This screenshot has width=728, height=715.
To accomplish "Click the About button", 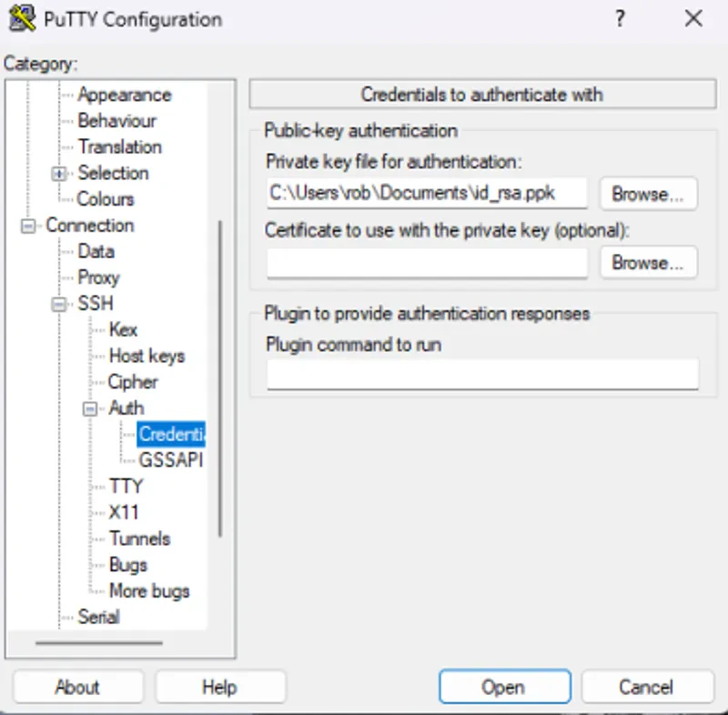I will [77, 687].
